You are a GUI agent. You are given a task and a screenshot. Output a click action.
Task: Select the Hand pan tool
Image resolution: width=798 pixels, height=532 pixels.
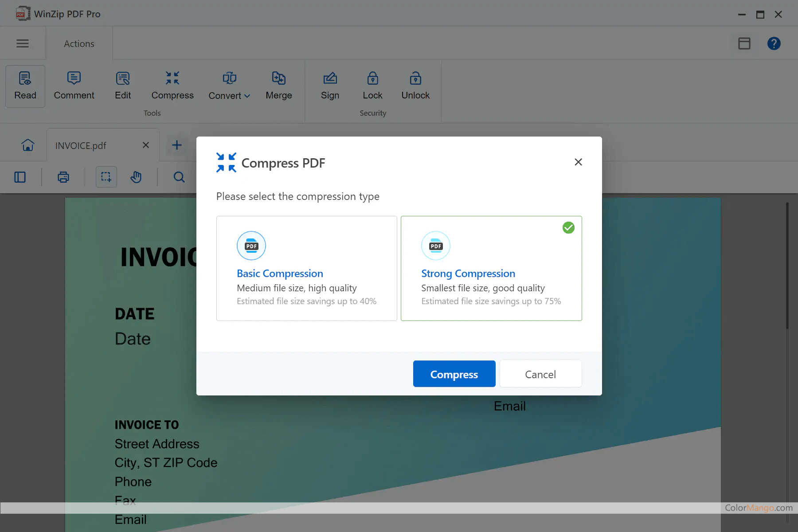(x=136, y=177)
